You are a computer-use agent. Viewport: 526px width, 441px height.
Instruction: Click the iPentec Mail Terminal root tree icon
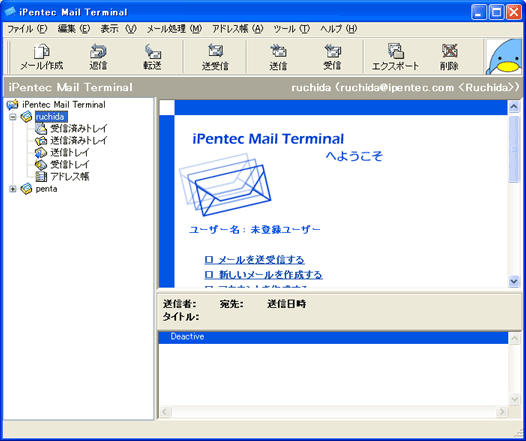(x=12, y=105)
